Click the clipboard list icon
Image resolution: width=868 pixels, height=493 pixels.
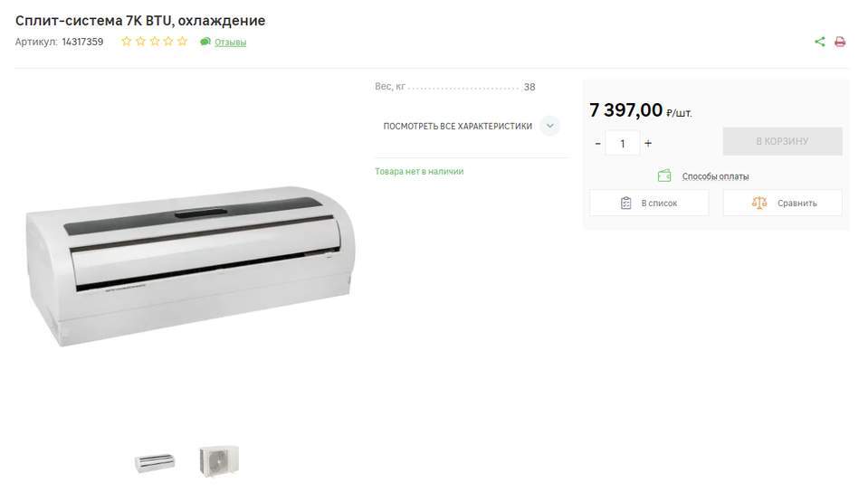pyautogui.click(x=625, y=203)
